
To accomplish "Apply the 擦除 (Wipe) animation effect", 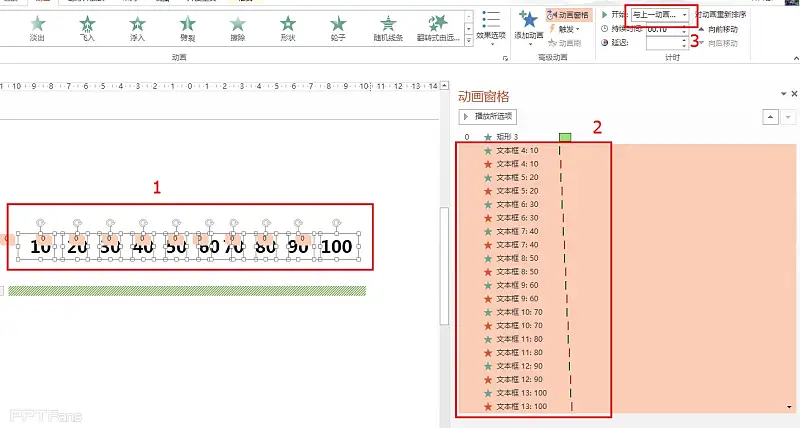I will click(x=237, y=26).
